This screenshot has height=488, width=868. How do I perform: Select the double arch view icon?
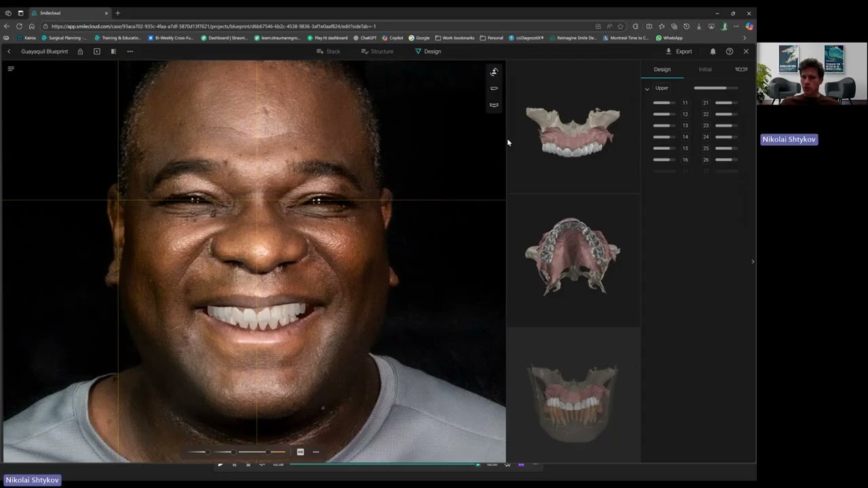494,105
